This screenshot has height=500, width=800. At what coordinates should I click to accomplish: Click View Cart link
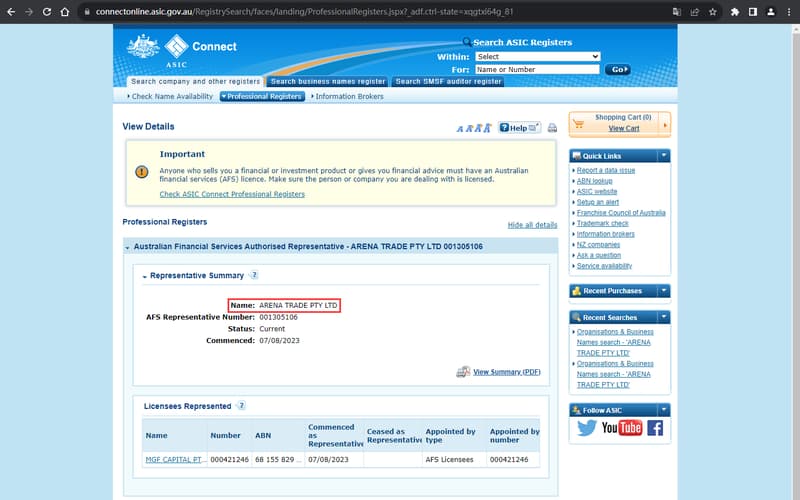coord(623,129)
